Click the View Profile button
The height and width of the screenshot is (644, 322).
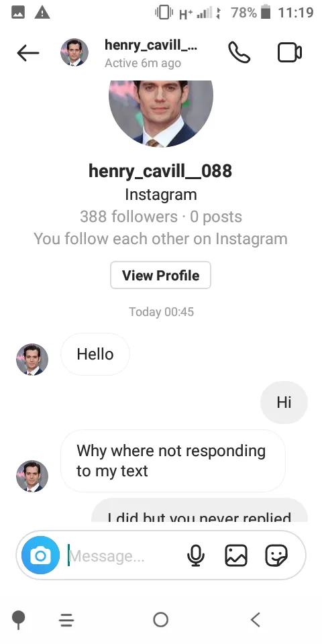tap(160, 275)
